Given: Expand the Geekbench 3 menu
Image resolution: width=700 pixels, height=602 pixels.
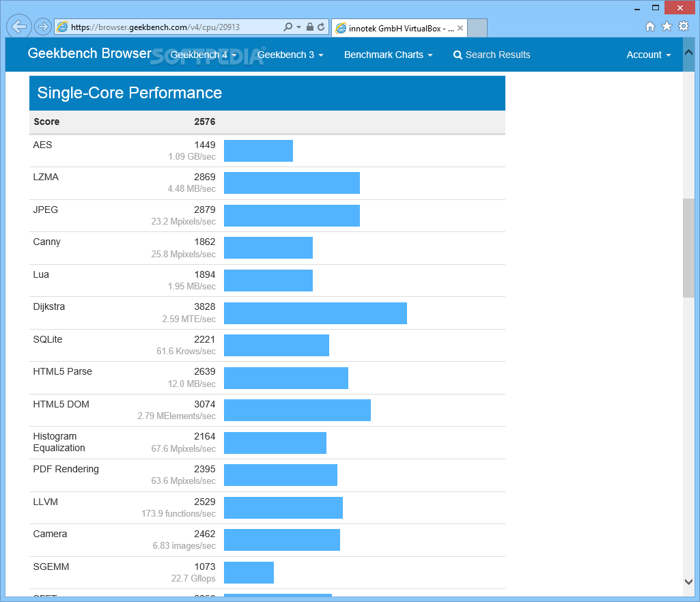Looking at the screenshot, I should point(290,55).
